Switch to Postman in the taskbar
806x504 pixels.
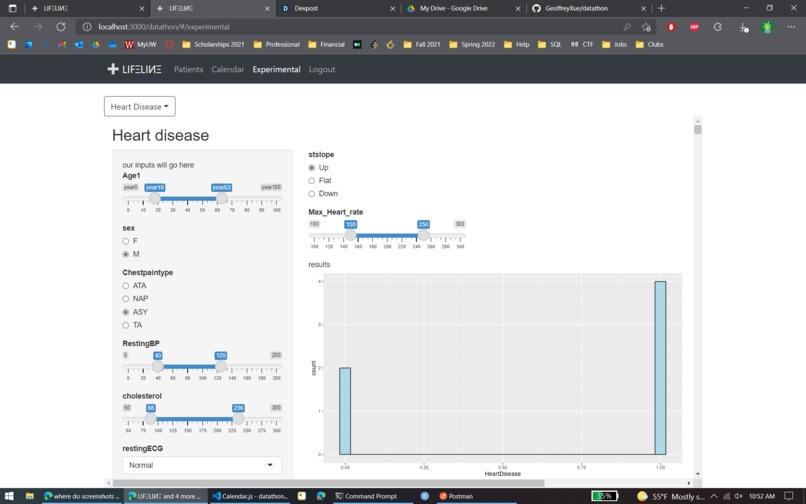456,496
